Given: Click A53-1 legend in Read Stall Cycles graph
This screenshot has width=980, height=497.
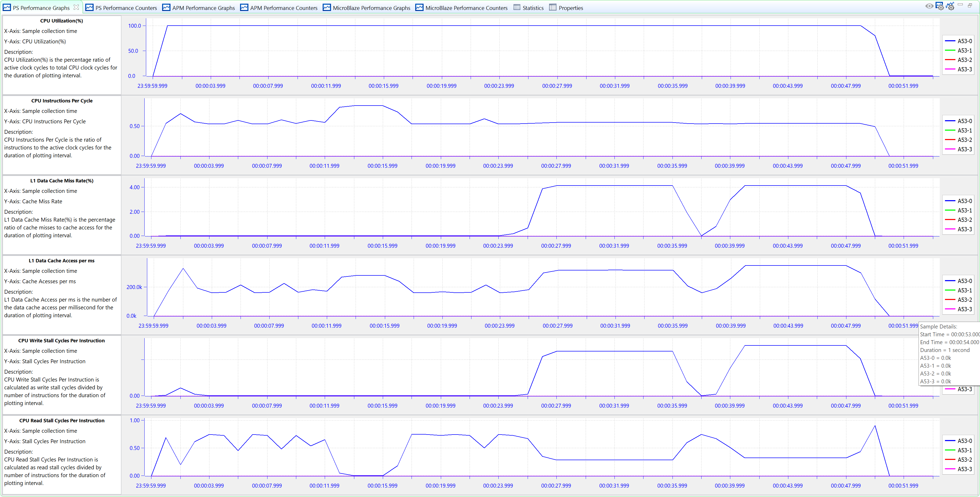Looking at the screenshot, I should pos(958,450).
